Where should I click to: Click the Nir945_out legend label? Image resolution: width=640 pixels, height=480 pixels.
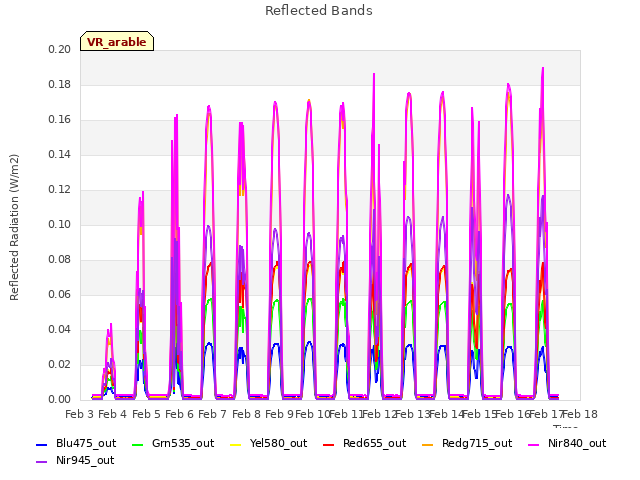click(85, 460)
